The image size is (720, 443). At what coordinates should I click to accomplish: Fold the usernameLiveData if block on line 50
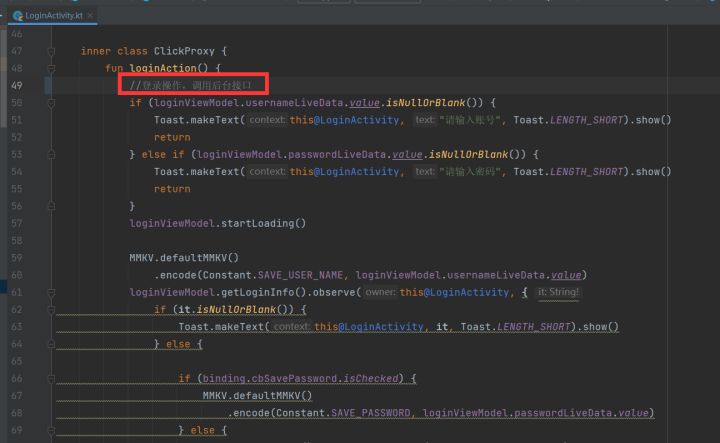click(x=51, y=103)
